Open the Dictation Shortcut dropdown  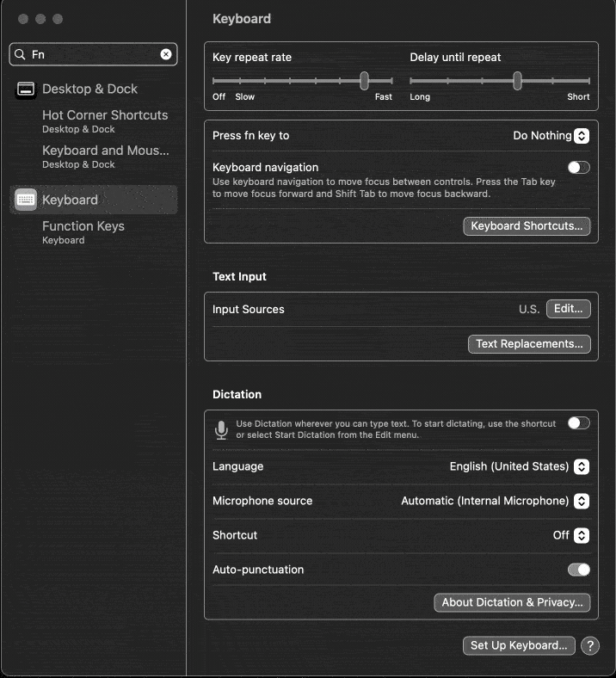pyautogui.click(x=582, y=535)
